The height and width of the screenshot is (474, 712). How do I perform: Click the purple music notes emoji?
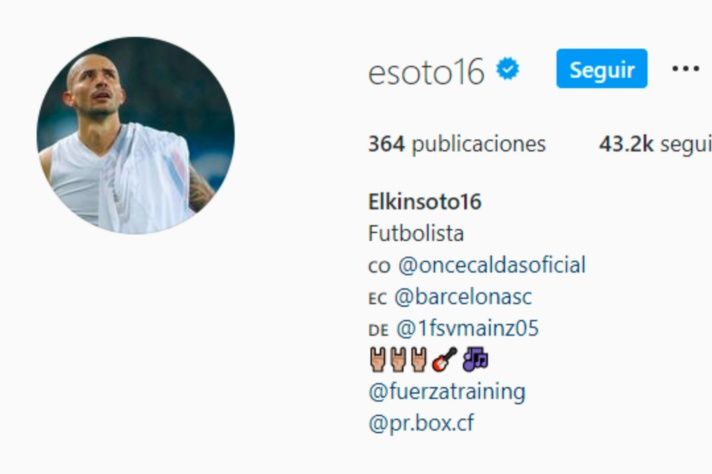(475, 360)
